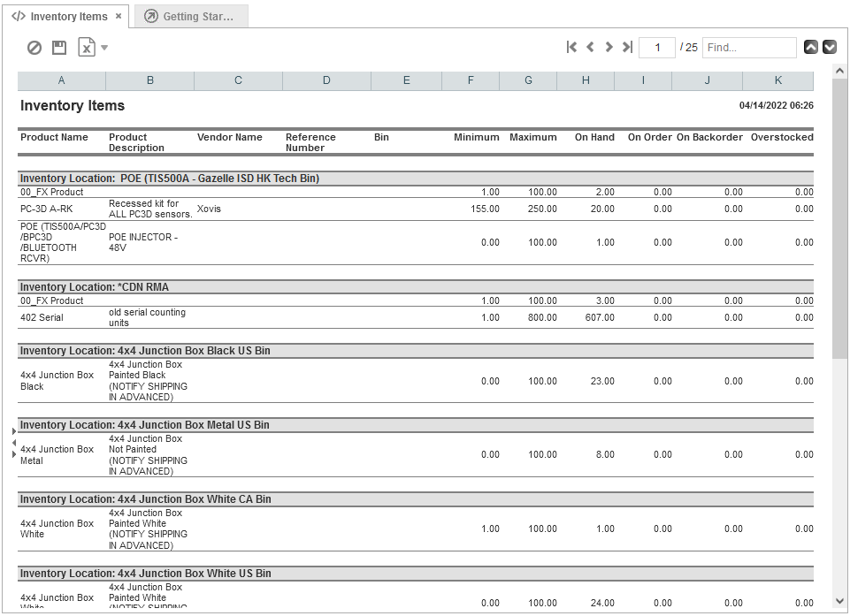850x616 pixels.
Task: Click the PC-3D A-RK product name
Action: pos(47,209)
